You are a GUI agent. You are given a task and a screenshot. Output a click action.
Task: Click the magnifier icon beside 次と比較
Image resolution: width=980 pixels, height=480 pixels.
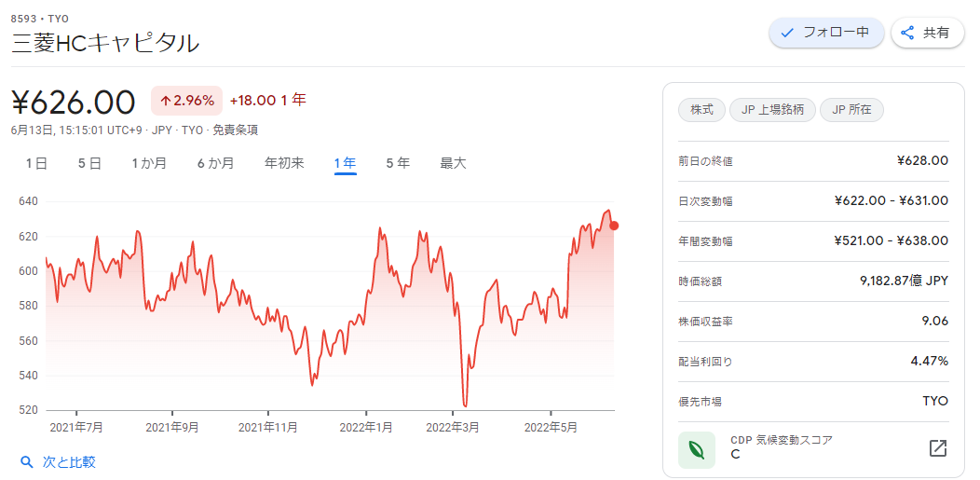click(26, 462)
